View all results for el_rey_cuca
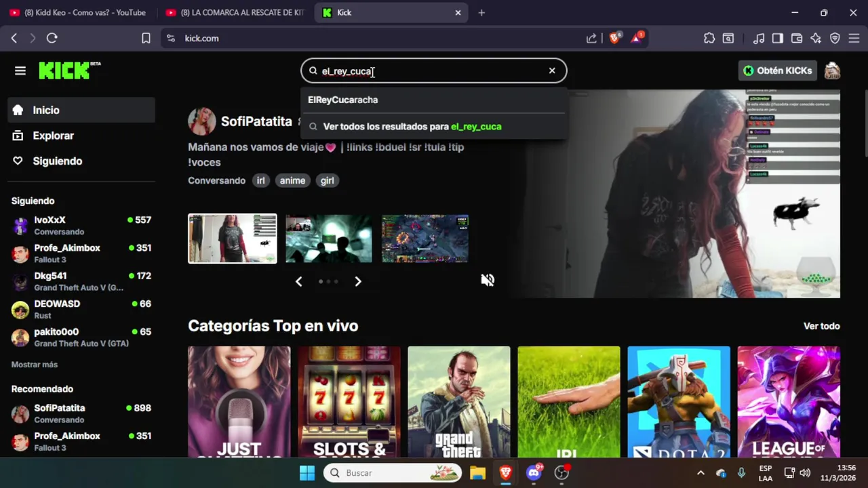 click(434, 127)
